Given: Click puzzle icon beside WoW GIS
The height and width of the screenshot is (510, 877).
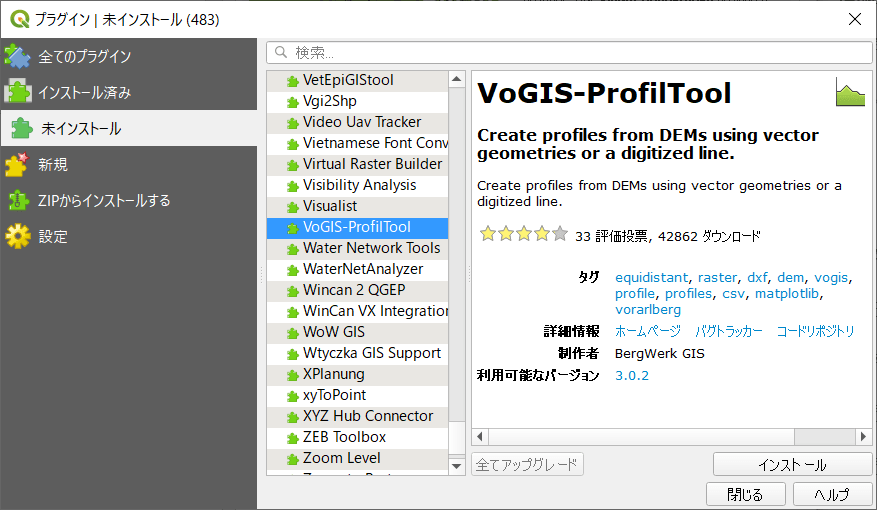Looking at the screenshot, I should pos(292,333).
